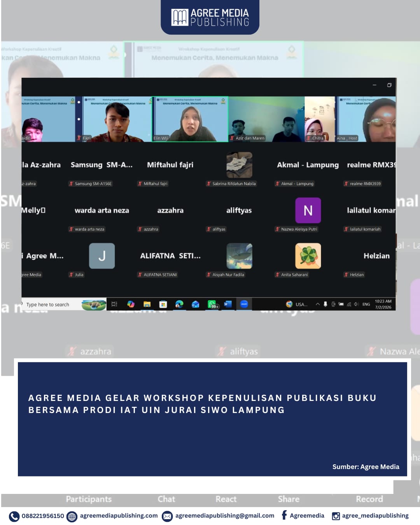Click the search box landscape picture
This screenshot has height=525, width=420.
pos(94,304)
